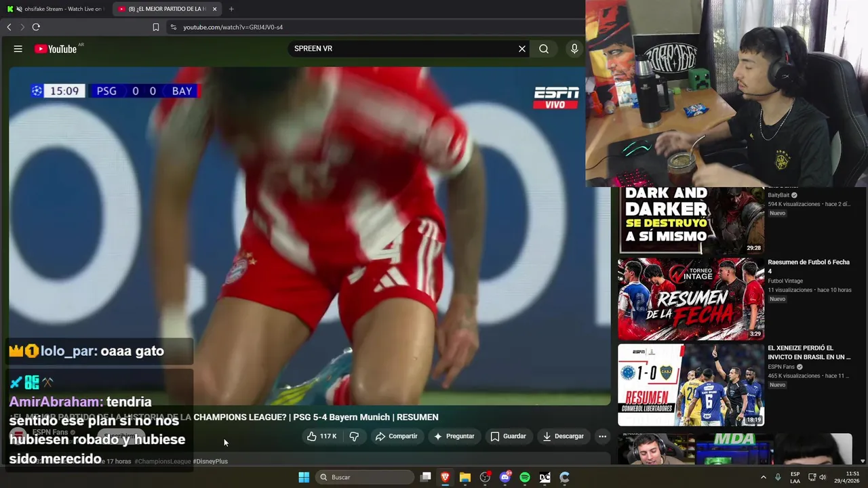Download the video with Descargar button
The width and height of the screenshot is (868, 488).
(564, 436)
